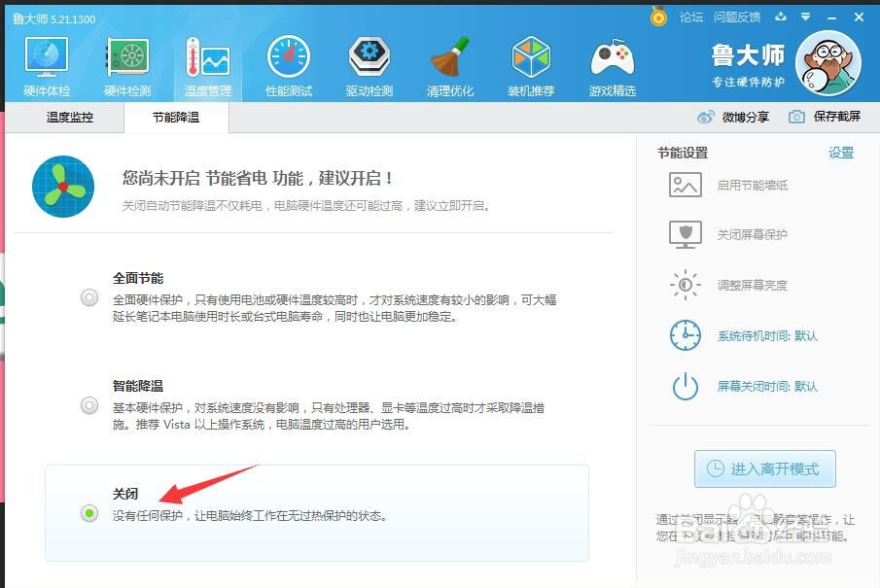Click the camera save-screenshot icon

tap(796, 117)
